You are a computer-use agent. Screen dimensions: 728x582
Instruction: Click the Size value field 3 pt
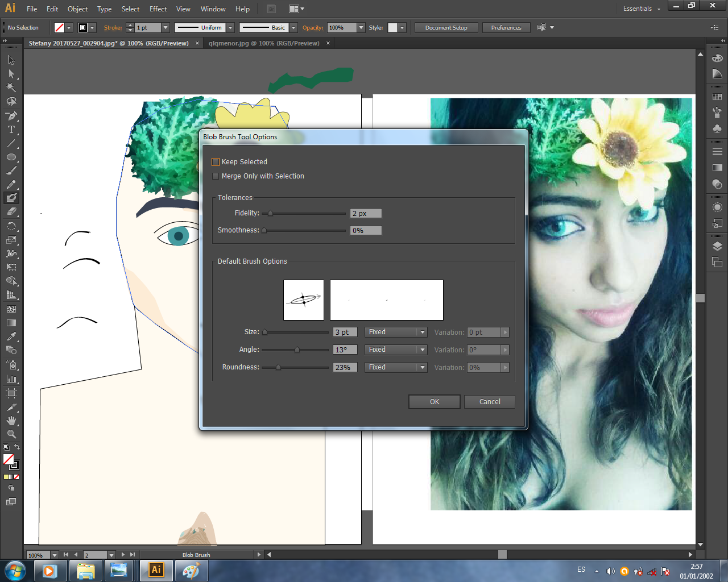345,332
